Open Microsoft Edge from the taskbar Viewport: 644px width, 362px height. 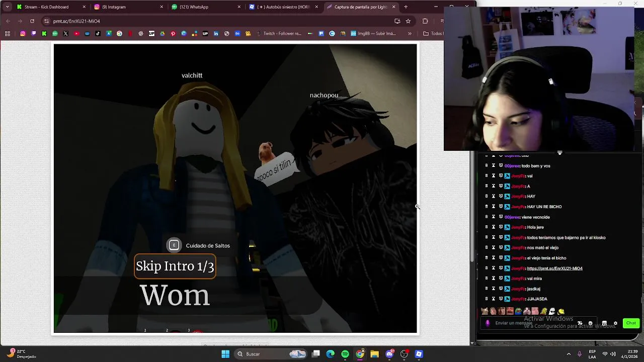331,354
